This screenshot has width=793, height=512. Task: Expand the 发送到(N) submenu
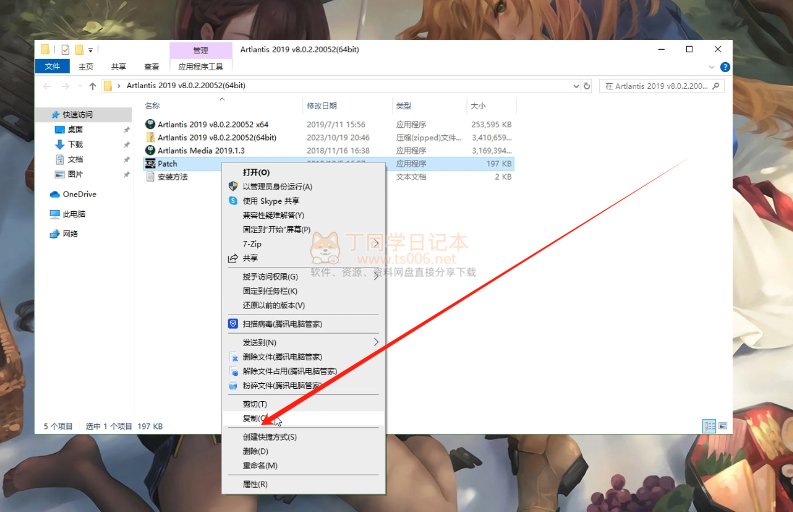tap(303, 343)
